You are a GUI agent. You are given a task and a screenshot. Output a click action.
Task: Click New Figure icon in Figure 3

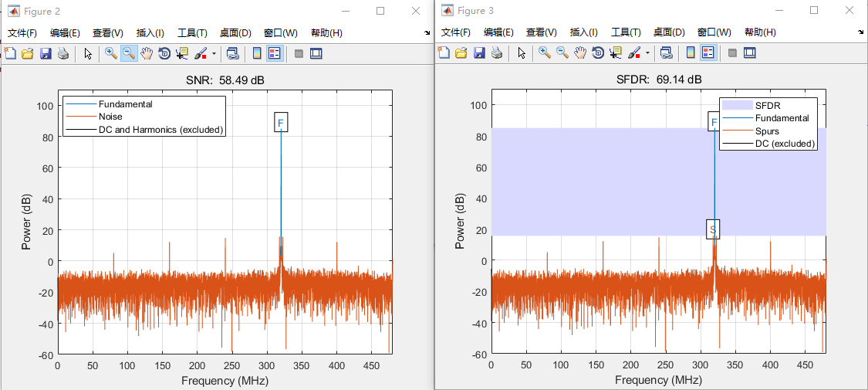pyautogui.click(x=444, y=53)
